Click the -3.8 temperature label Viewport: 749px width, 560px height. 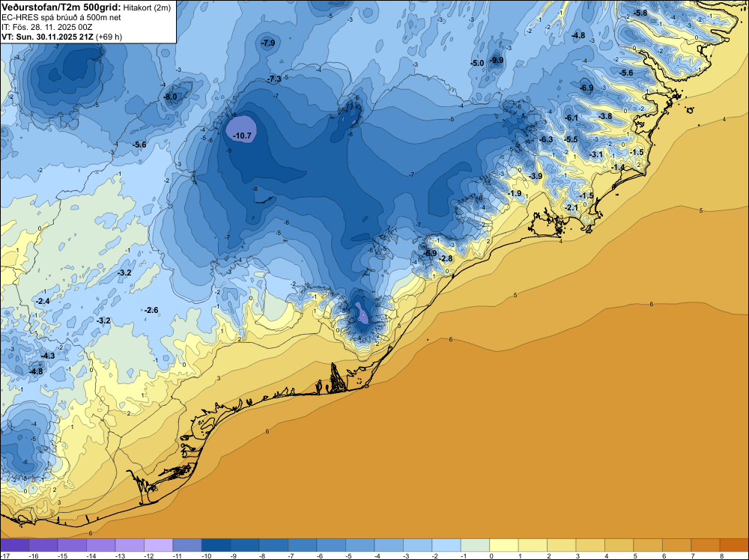pyautogui.click(x=605, y=117)
